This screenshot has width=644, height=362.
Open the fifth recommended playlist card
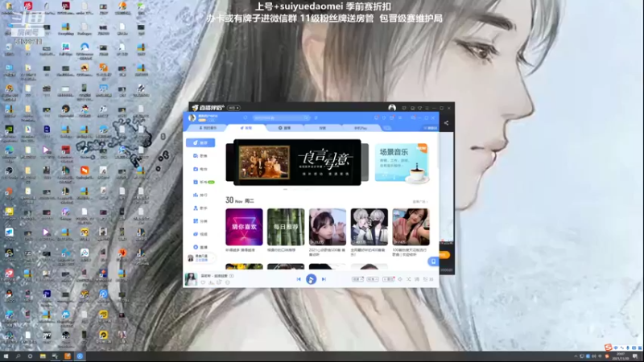click(x=411, y=227)
